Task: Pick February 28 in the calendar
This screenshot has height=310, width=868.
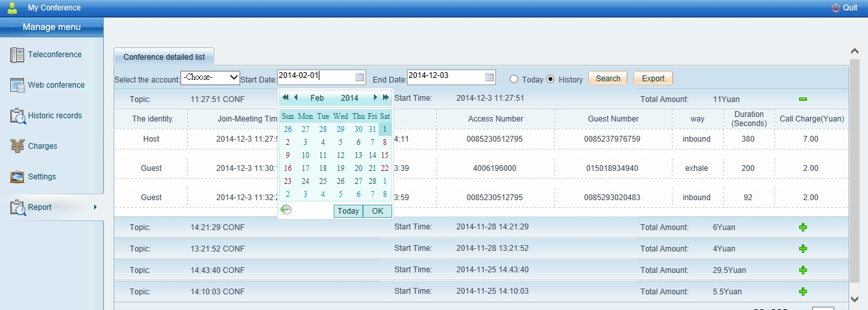Action: click(373, 181)
